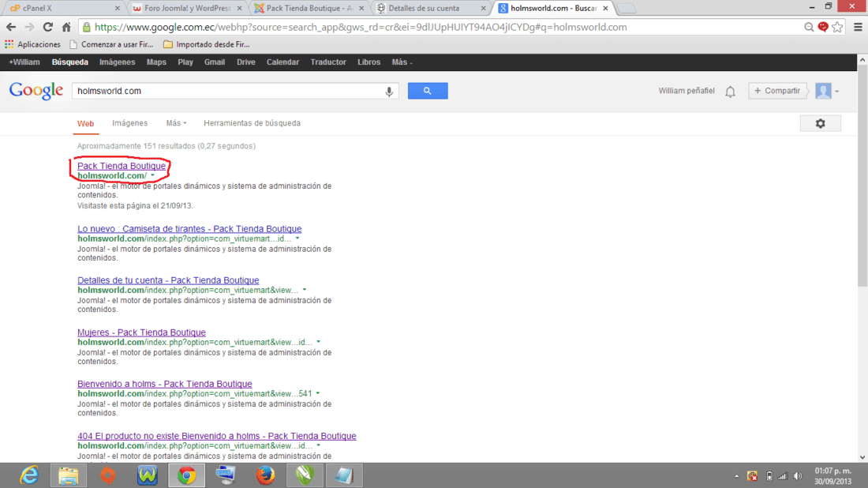The image size is (868, 488).
Task: Click the red extension icon in address bar
Action: click(x=823, y=27)
